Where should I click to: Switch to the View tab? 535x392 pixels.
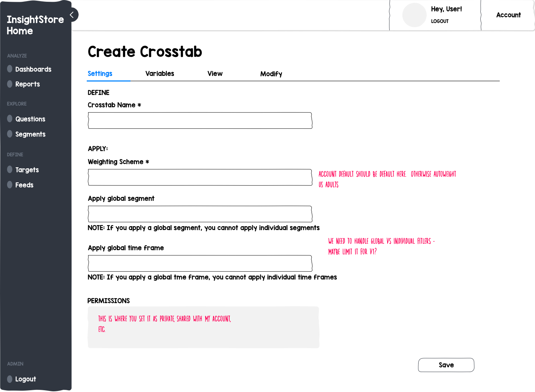click(x=215, y=73)
